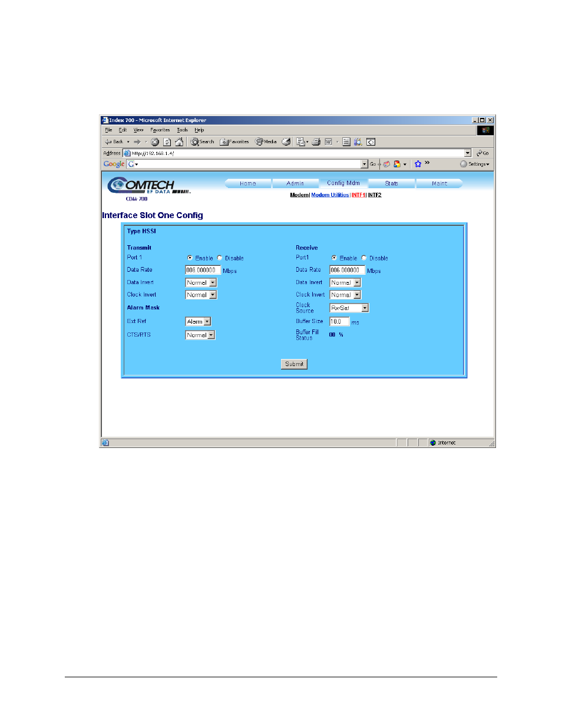Open the History toolbar icon

coord(286,142)
